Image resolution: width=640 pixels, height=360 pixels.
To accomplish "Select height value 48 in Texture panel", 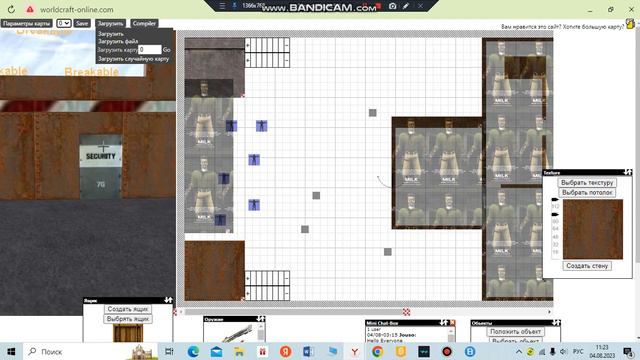I will [x=555, y=237].
